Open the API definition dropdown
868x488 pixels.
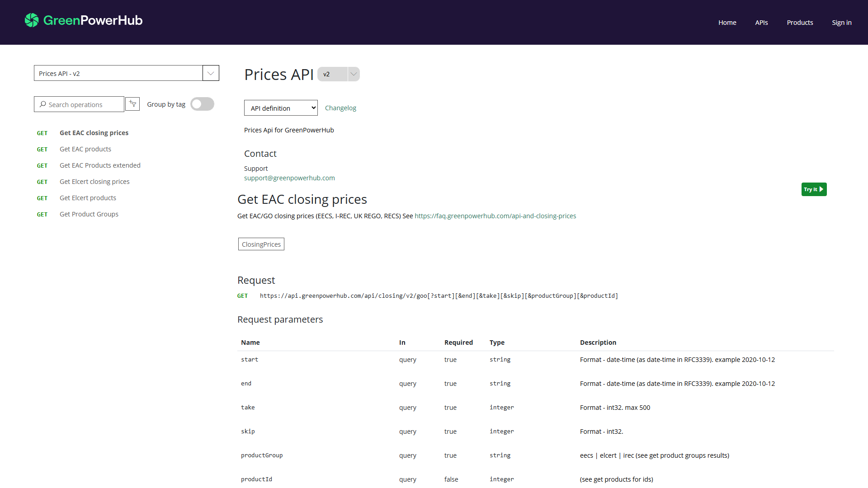(281, 108)
